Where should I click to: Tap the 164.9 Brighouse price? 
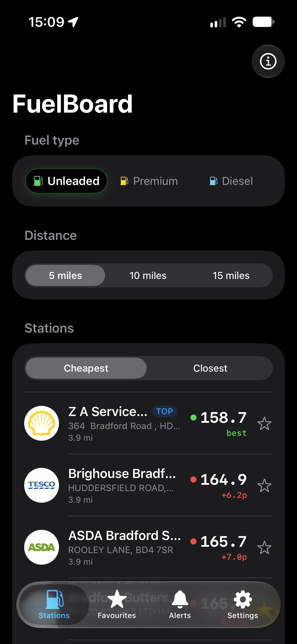coord(223,479)
